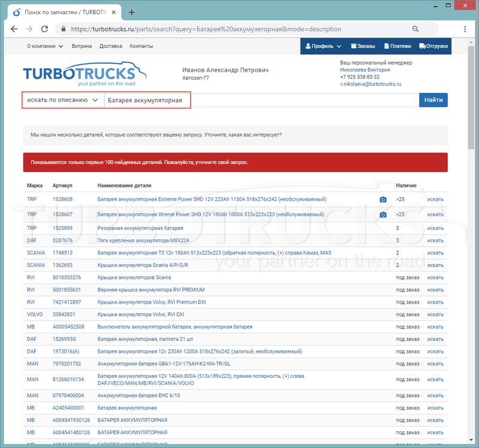Expand the Профиль dropdown menu

323,46
